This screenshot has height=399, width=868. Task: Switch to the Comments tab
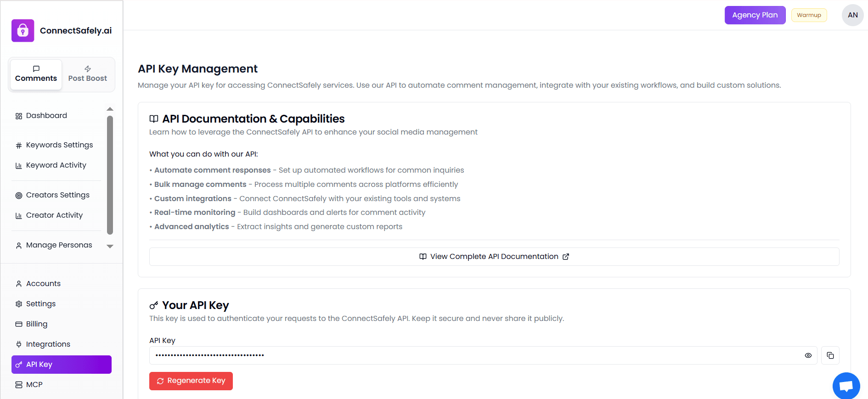point(36,74)
